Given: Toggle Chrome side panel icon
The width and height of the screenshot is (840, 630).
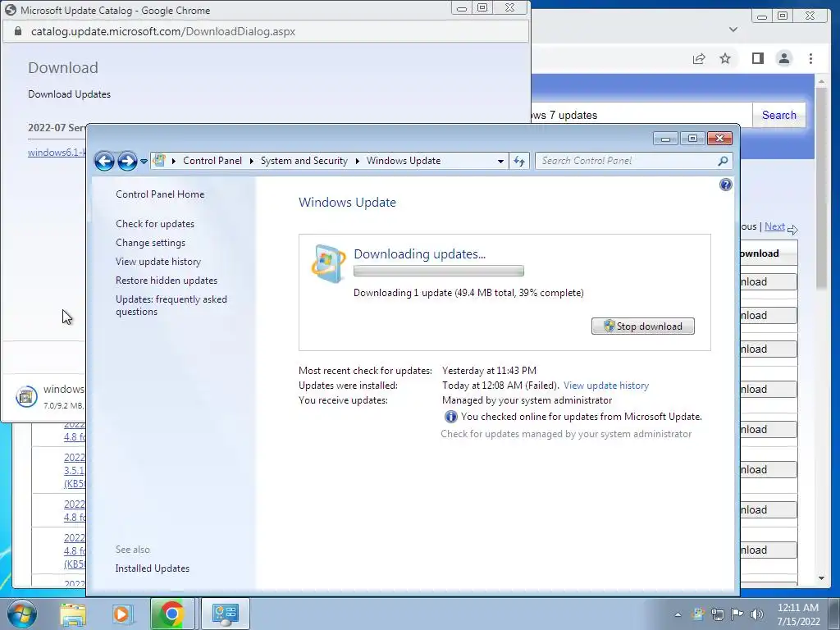Looking at the screenshot, I should pos(757,58).
